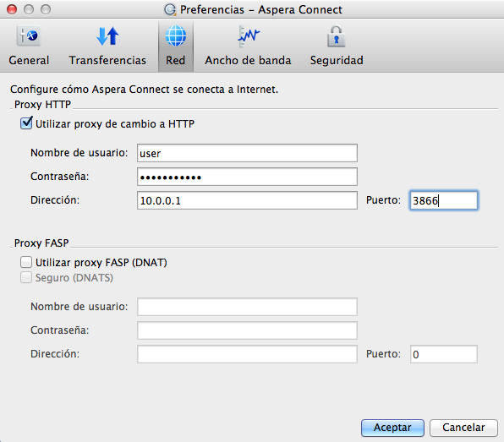Confirm settings with the Aceptar button

point(392,428)
